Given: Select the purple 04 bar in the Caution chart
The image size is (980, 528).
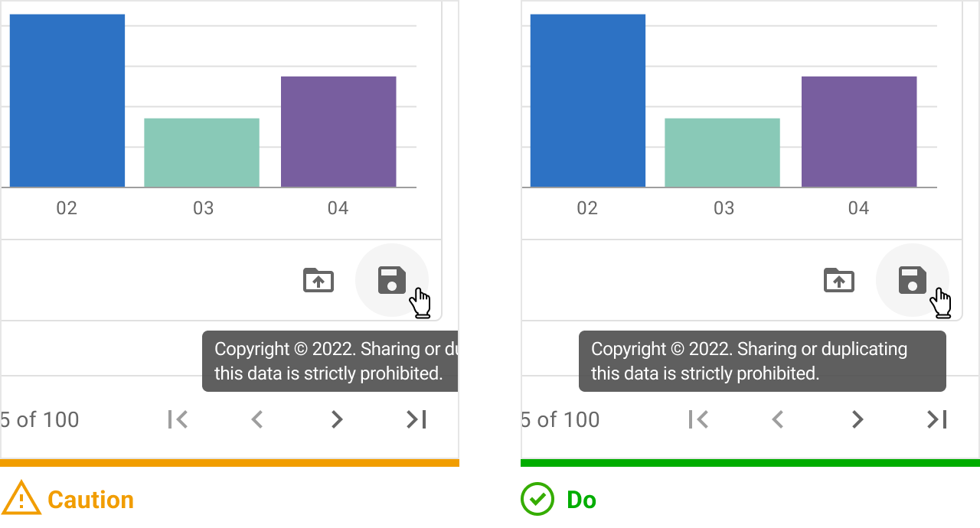Looking at the screenshot, I should coord(338,132).
